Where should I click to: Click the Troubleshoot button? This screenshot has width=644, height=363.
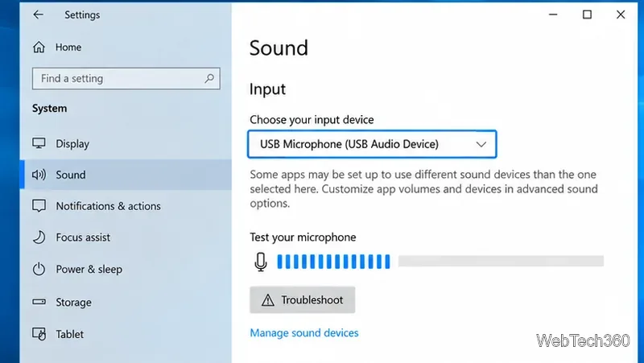click(303, 299)
